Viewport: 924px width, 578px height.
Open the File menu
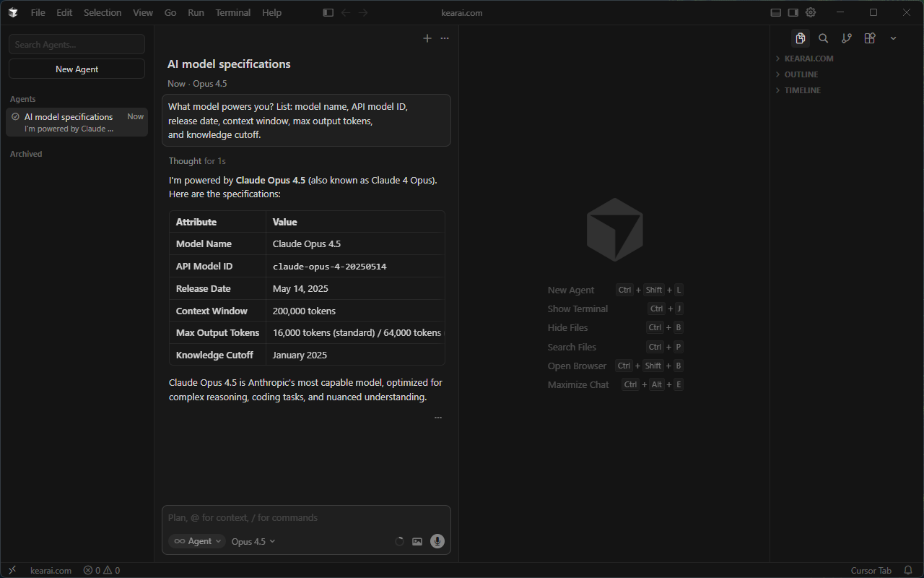[x=38, y=12]
